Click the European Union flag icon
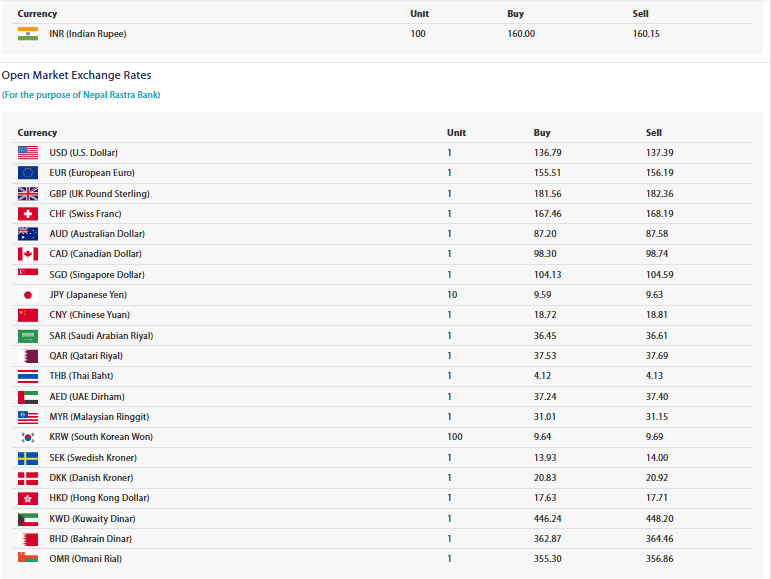Screen dimensions: 771x579 28,173
